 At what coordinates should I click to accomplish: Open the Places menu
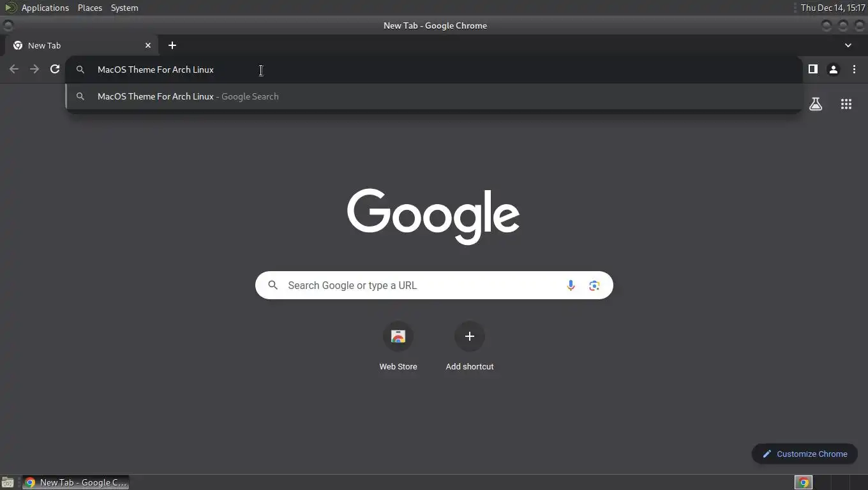pos(90,8)
